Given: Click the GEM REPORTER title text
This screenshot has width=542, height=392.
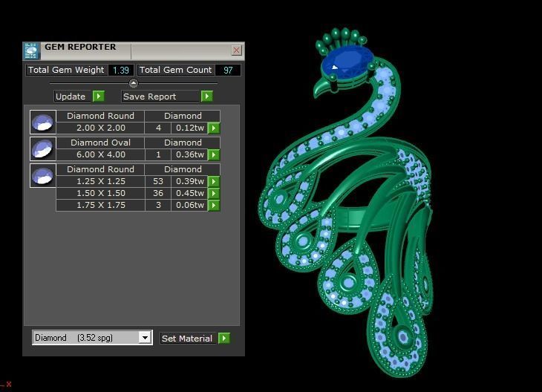Looking at the screenshot, I should pos(80,47).
